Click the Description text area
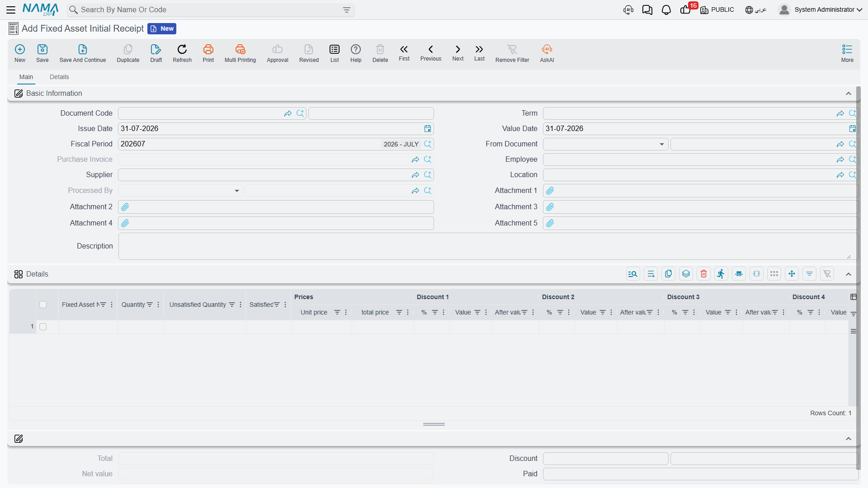The width and height of the screenshot is (868, 488). point(488,246)
